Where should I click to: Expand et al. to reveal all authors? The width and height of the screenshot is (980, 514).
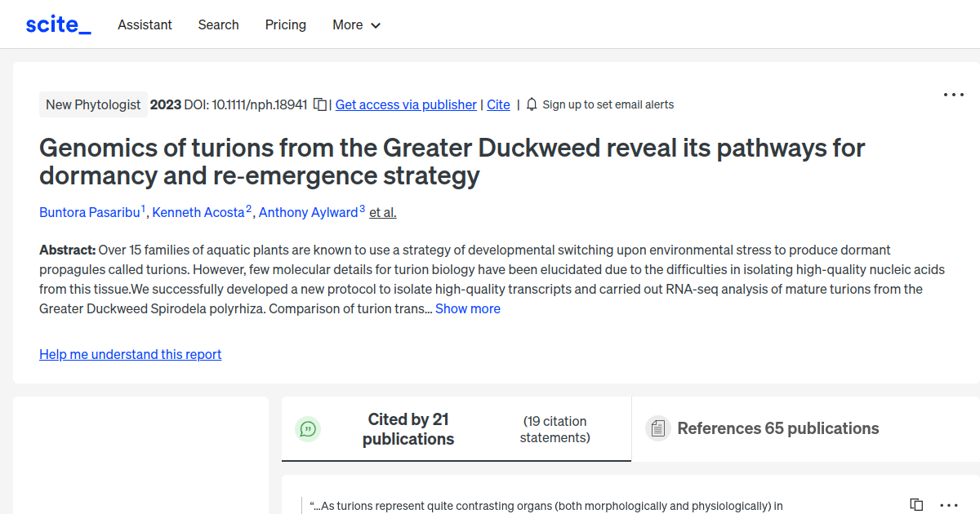[x=382, y=212]
